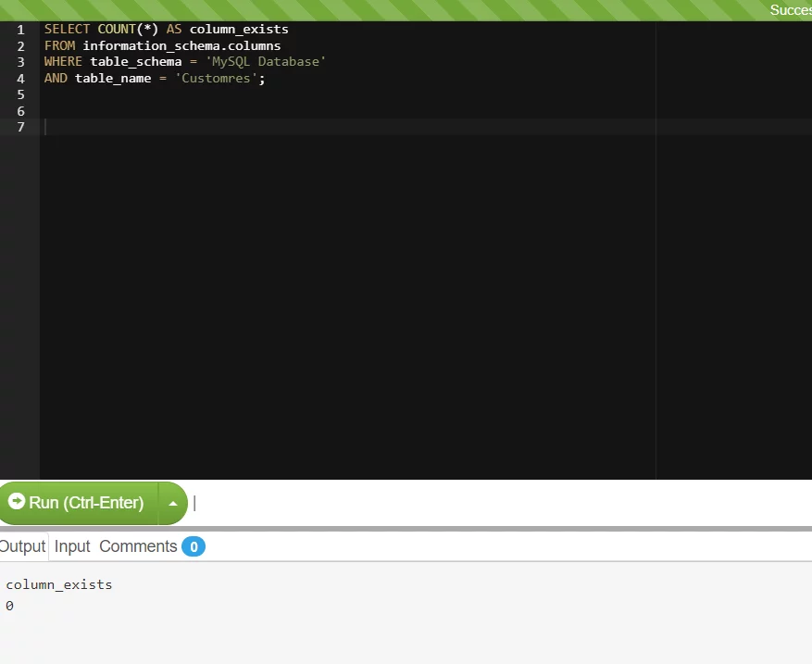Click the green arrow icon inside Run
The image size is (812, 664).
[17, 502]
